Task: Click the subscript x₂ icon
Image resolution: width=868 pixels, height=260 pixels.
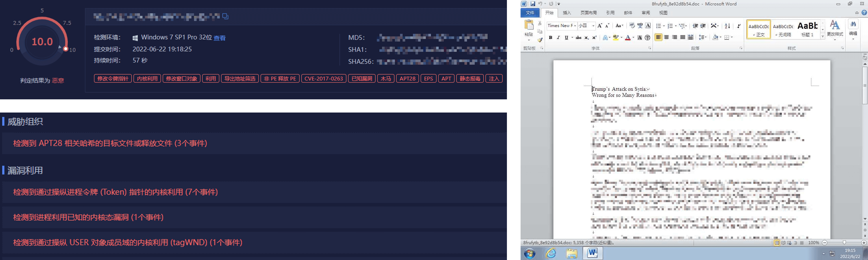Action: [587, 38]
